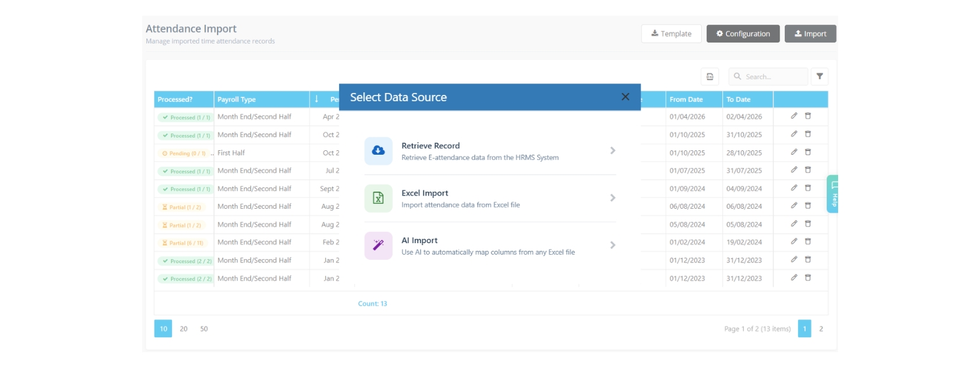Go to page 2
The image size is (980, 368).
pyautogui.click(x=821, y=329)
